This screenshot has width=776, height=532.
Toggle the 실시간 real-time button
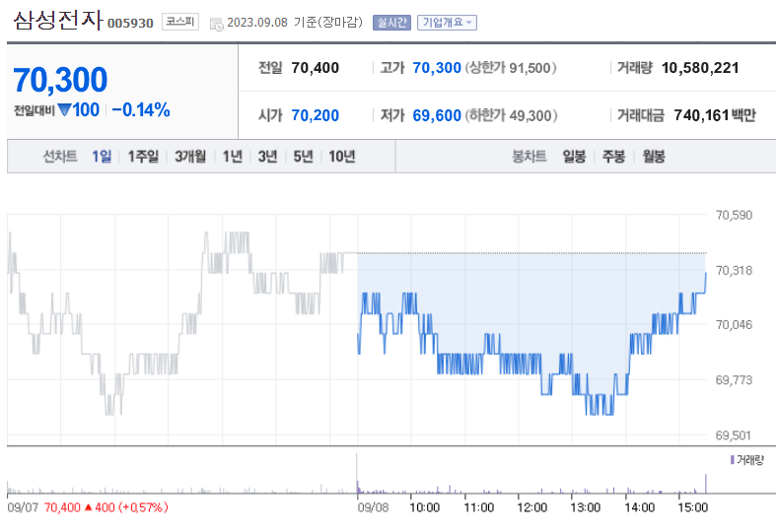click(391, 23)
